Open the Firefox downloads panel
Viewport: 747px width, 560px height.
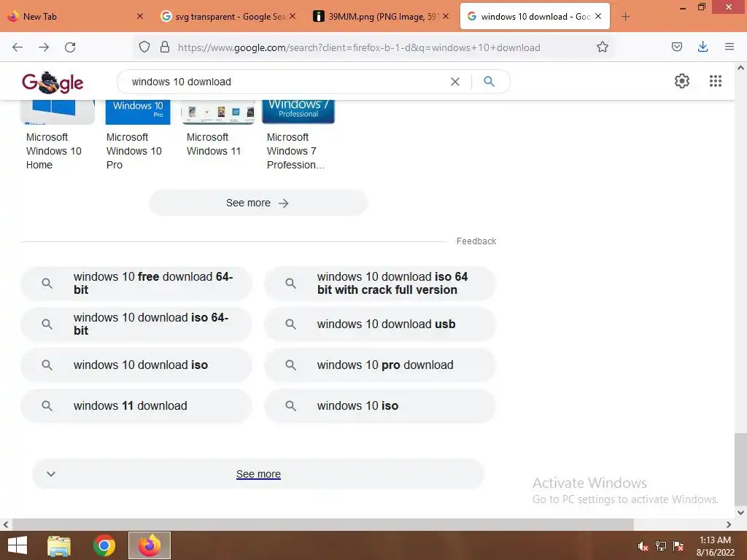click(703, 47)
